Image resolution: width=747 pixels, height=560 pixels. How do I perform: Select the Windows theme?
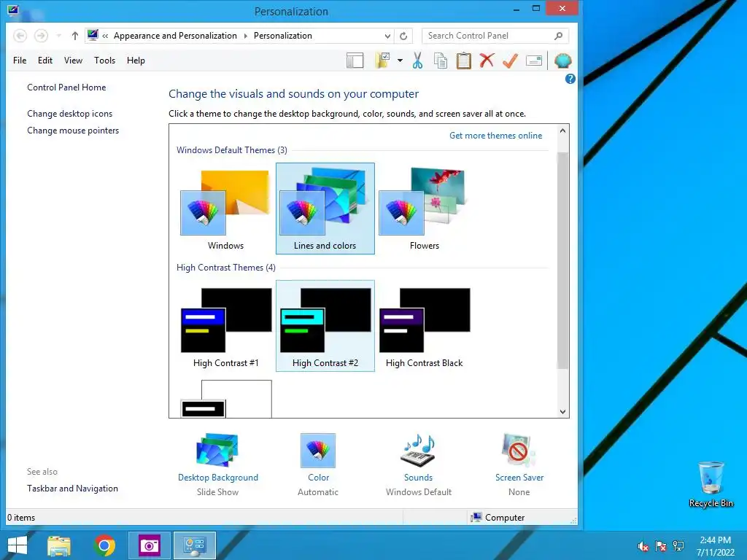click(226, 209)
